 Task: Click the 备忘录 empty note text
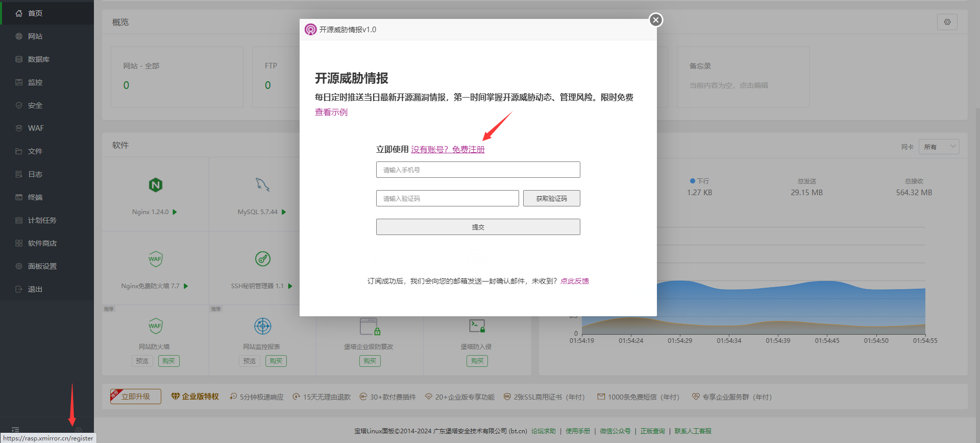(x=728, y=85)
